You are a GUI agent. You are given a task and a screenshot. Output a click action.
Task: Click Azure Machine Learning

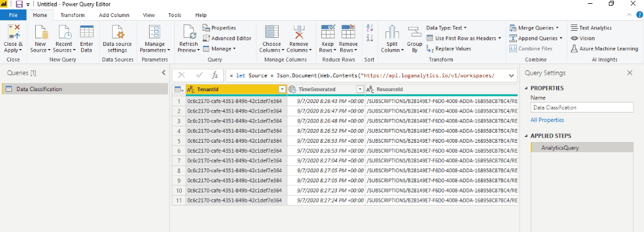pyautogui.click(x=604, y=48)
